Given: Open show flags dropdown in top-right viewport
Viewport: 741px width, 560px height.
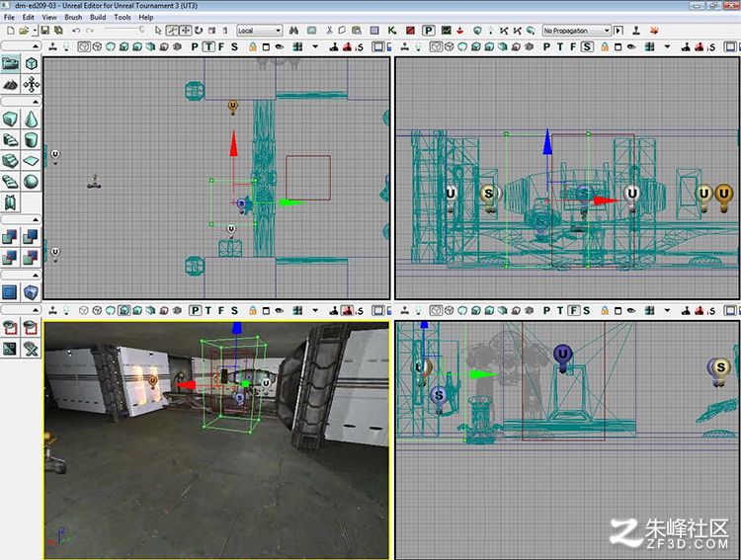Looking at the screenshot, I should [667, 46].
